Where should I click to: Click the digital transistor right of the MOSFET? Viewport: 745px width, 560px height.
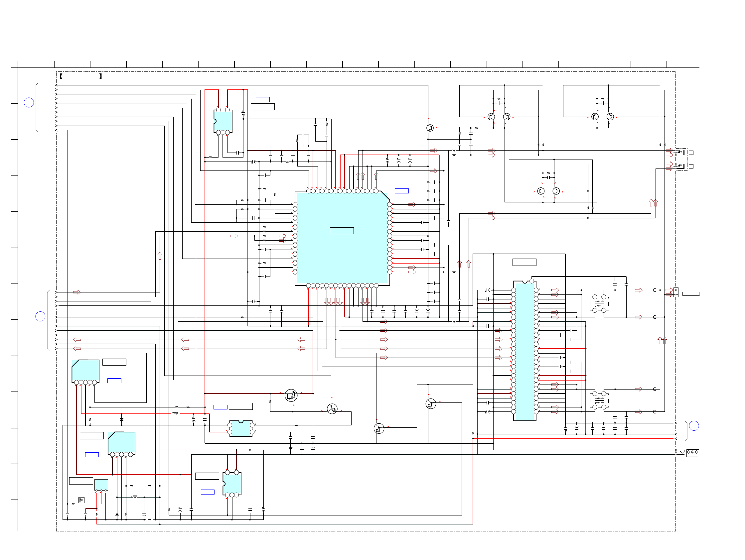point(332,408)
